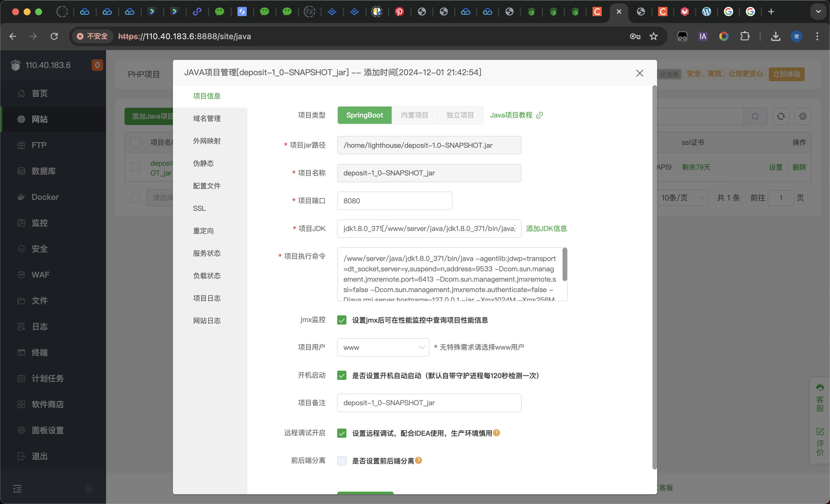
Task: Select the 伪静态 tab
Action: (x=203, y=163)
